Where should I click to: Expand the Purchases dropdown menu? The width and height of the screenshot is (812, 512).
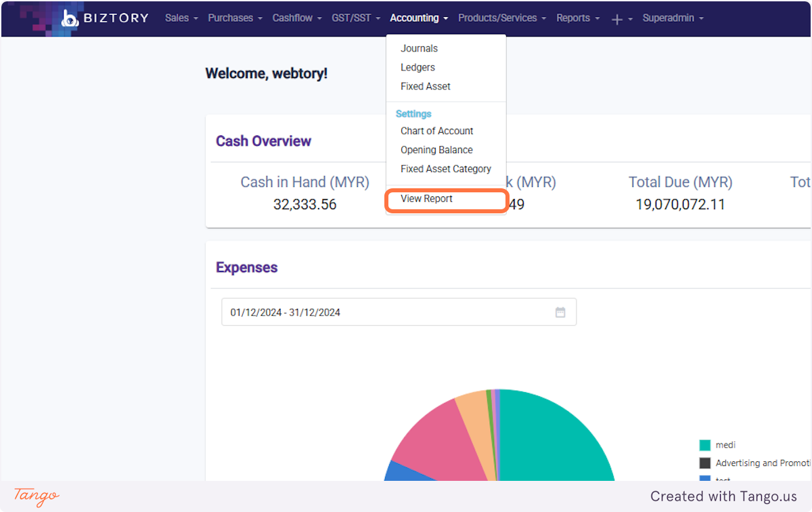[235, 18]
